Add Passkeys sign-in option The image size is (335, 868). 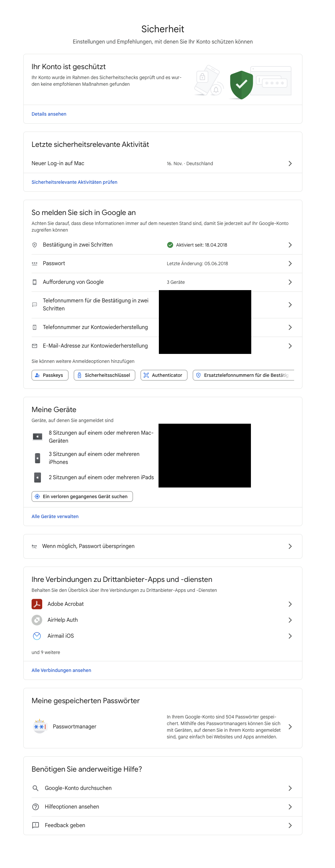[x=50, y=375]
